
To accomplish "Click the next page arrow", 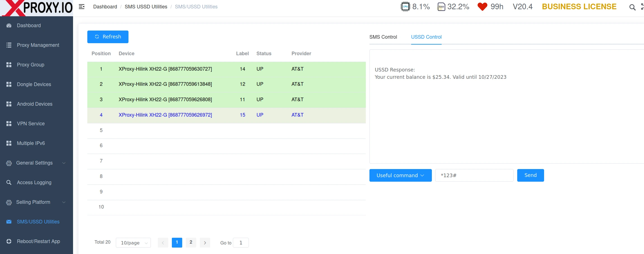I will click(205, 243).
